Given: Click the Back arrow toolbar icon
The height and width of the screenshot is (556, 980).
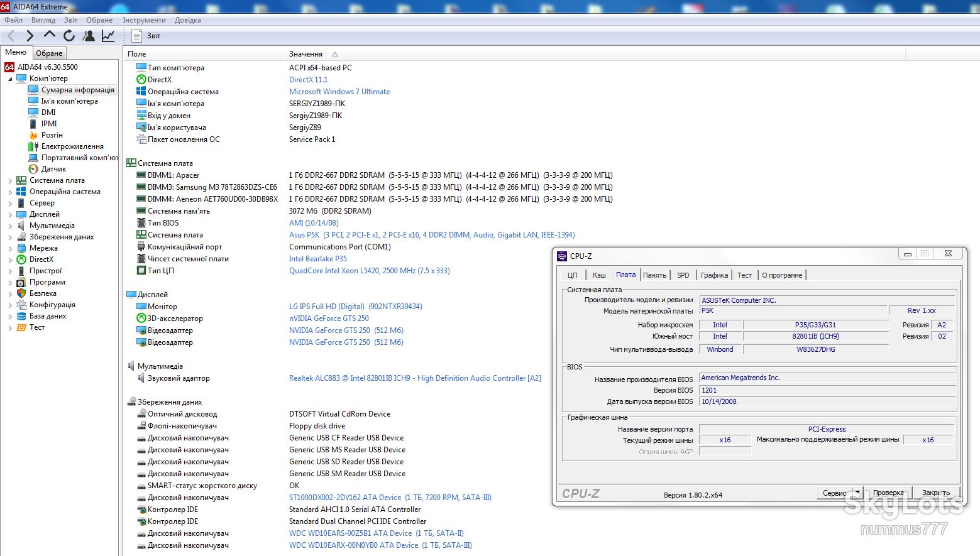Looking at the screenshot, I should pyautogui.click(x=11, y=36).
